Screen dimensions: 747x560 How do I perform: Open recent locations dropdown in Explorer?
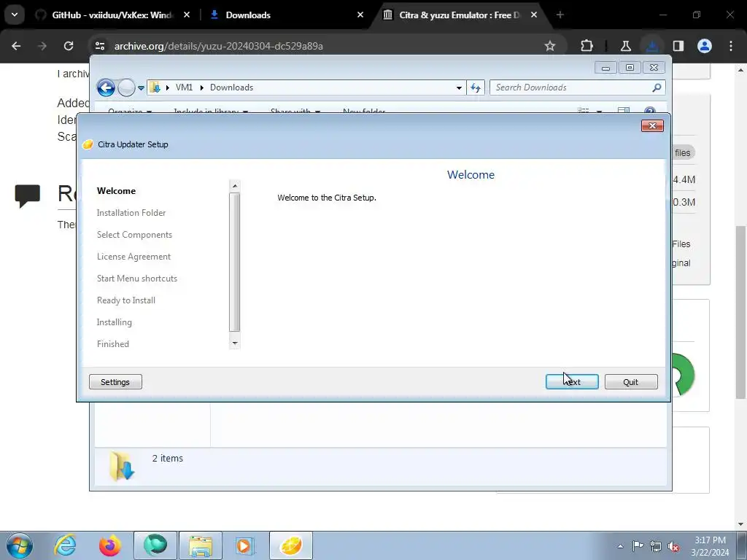pyautogui.click(x=141, y=88)
